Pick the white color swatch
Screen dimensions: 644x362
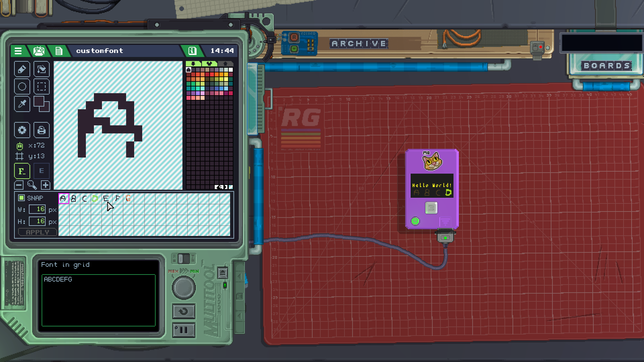click(231, 70)
